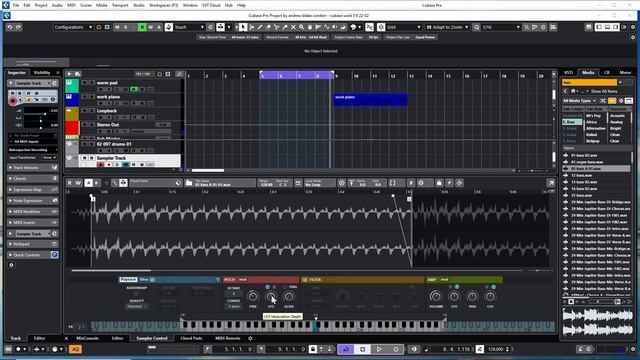Select the Line curve tool
Image resolution: width=640 pixels, height=360 pixels.
[326, 27]
